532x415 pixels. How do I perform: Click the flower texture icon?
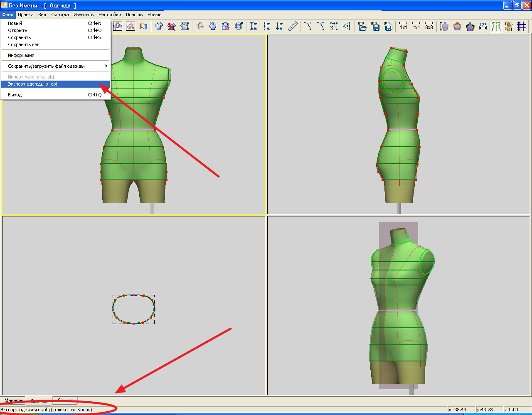click(x=131, y=26)
